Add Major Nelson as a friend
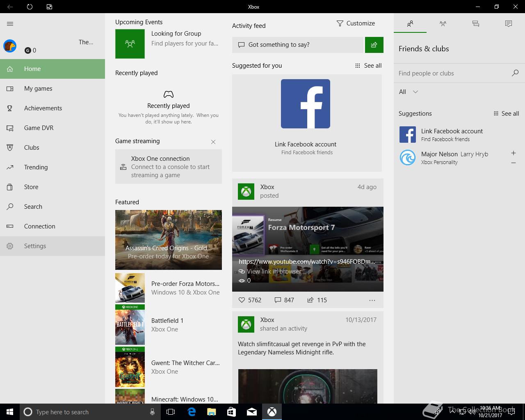This screenshot has height=420, width=525. (514, 153)
